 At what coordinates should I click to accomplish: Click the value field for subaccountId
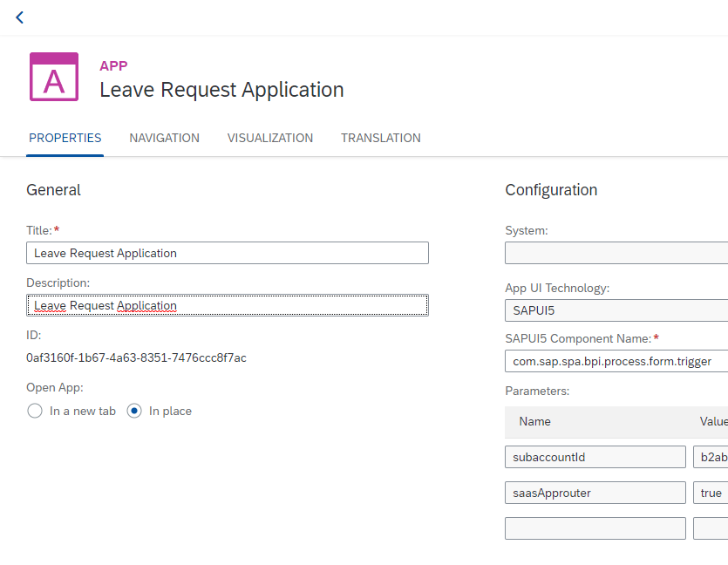click(711, 457)
